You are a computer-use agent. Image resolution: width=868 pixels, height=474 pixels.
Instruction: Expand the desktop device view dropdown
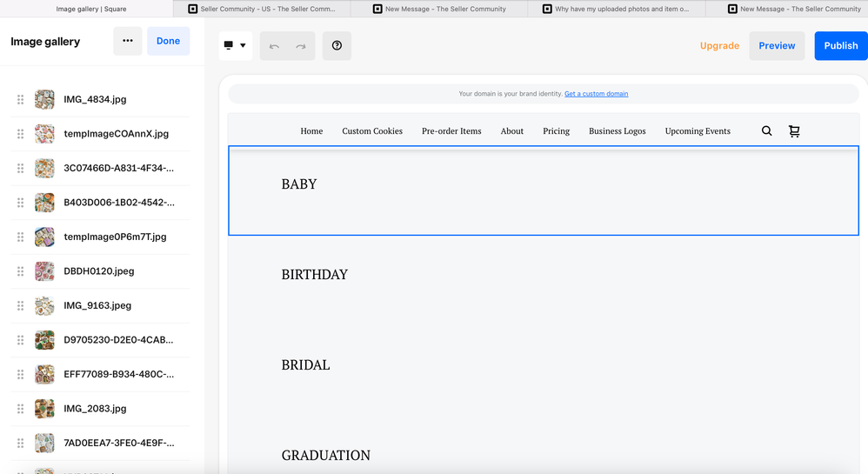(236, 46)
